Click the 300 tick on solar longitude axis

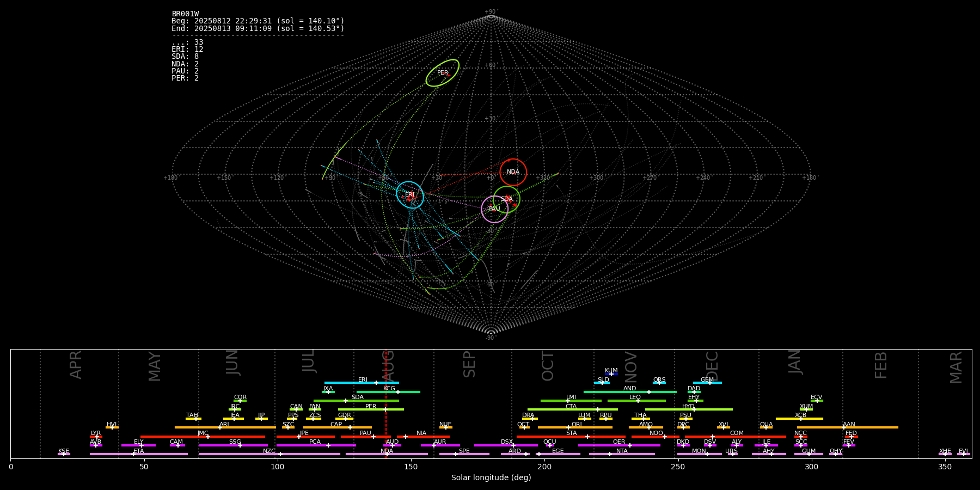point(811,467)
